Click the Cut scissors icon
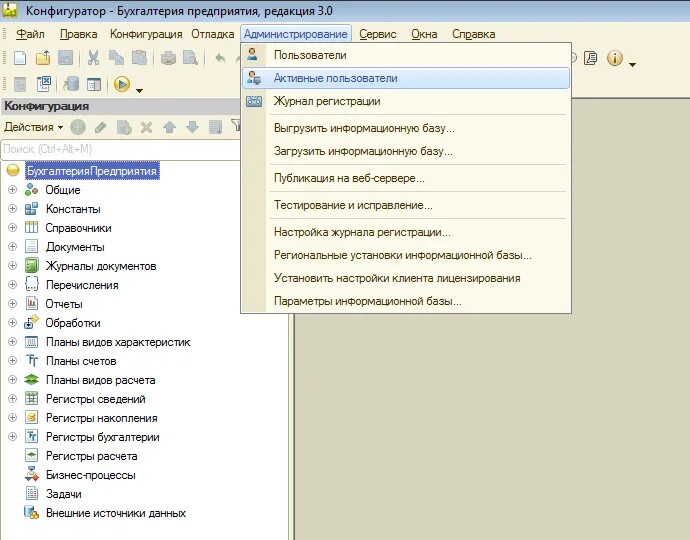 point(93,58)
